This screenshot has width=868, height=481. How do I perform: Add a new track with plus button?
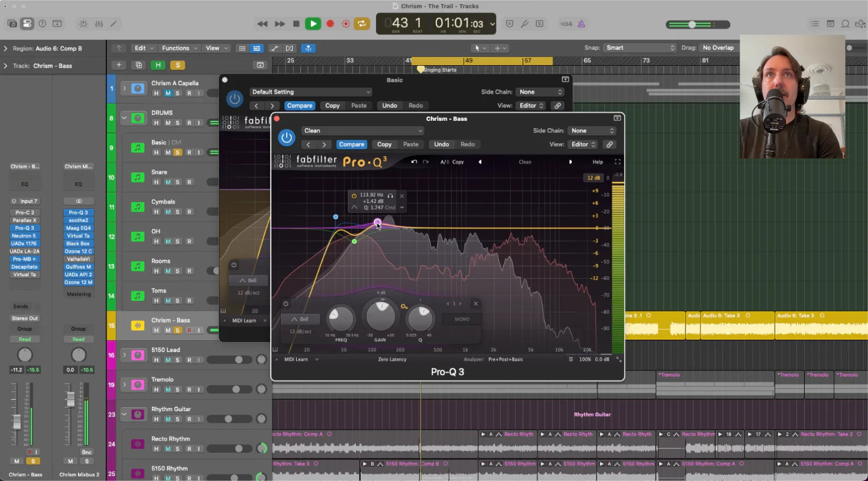[x=118, y=65]
